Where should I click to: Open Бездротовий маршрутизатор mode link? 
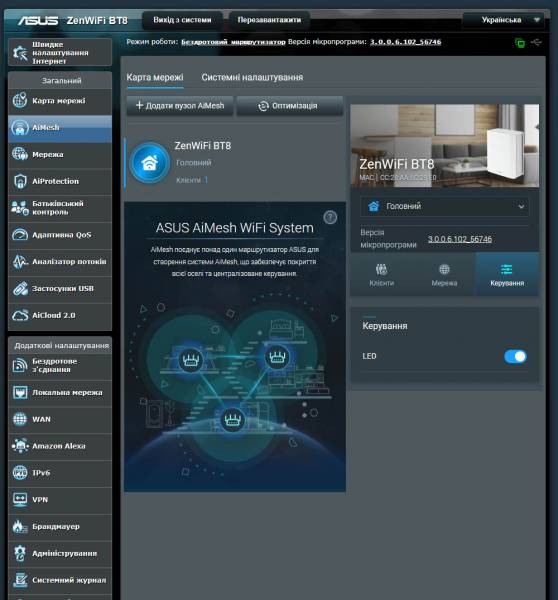tap(233, 42)
